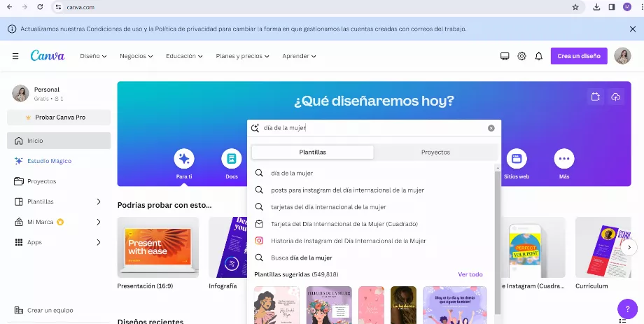Viewport: 644px width, 324px height.
Task: Choose 'Historia de Instagram del Día Internacional'
Action: 371,241
